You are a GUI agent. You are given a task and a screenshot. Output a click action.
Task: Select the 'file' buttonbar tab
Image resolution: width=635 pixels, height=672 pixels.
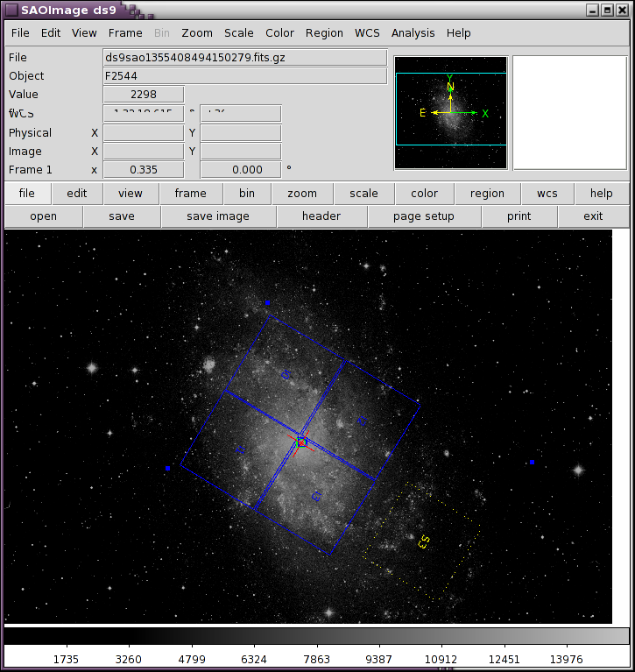(27, 194)
